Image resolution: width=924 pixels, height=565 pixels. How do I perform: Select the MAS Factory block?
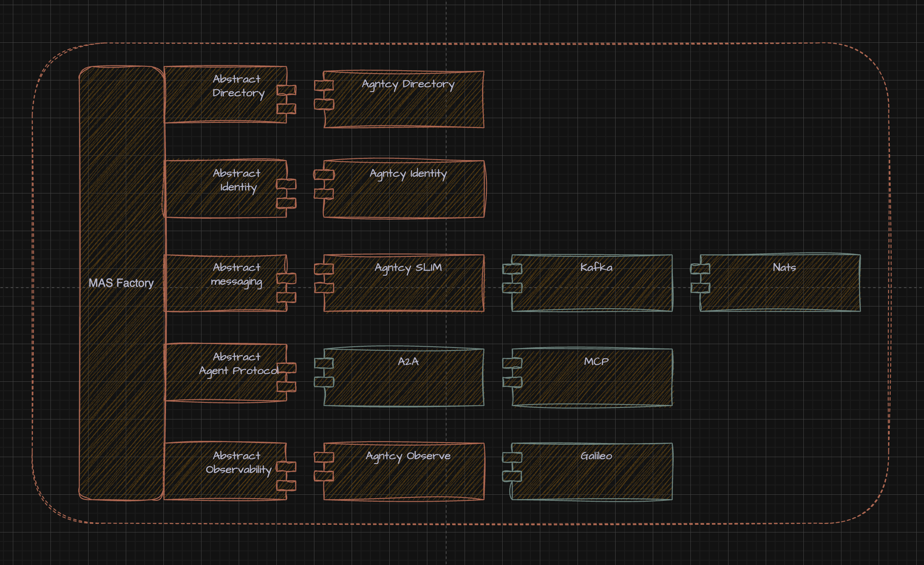click(x=121, y=283)
